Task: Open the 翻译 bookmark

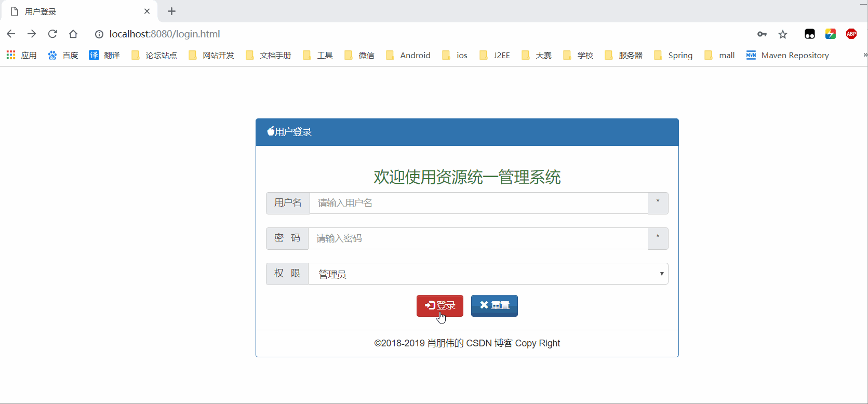Action: (x=104, y=55)
